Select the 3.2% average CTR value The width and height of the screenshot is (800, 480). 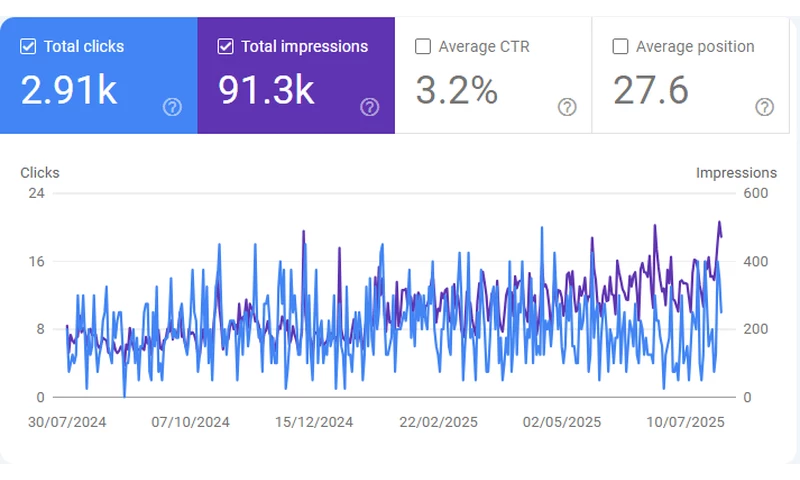click(457, 90)
